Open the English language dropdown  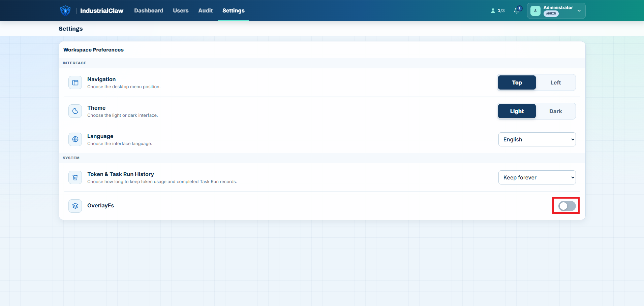(x=537, y=139)
